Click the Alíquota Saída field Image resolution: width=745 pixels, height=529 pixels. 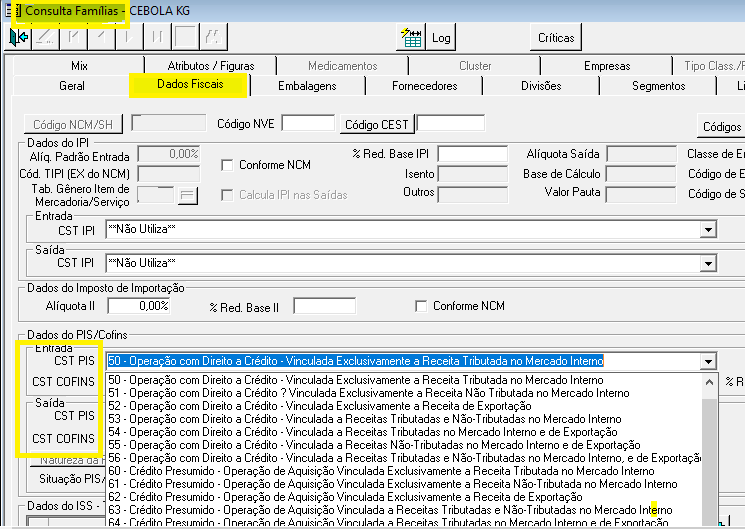641,154
